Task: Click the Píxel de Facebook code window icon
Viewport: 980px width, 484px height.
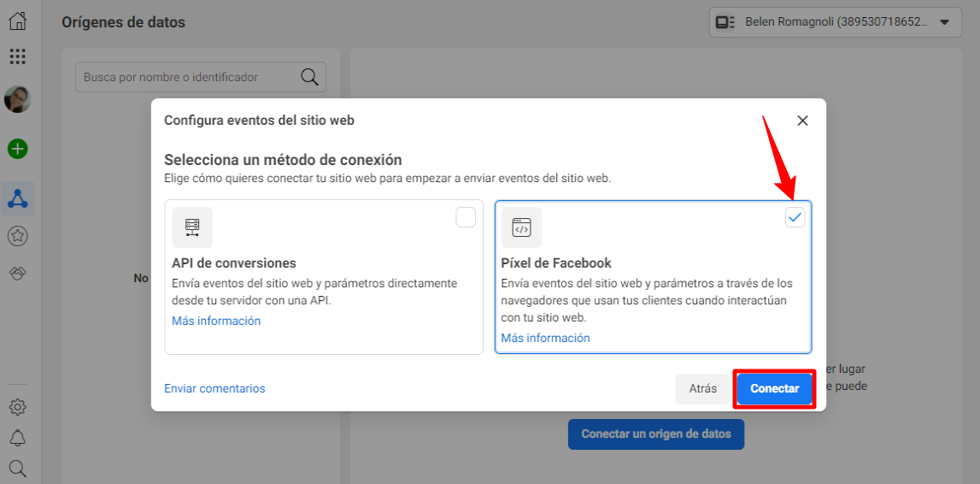Action: click(521, 227)
